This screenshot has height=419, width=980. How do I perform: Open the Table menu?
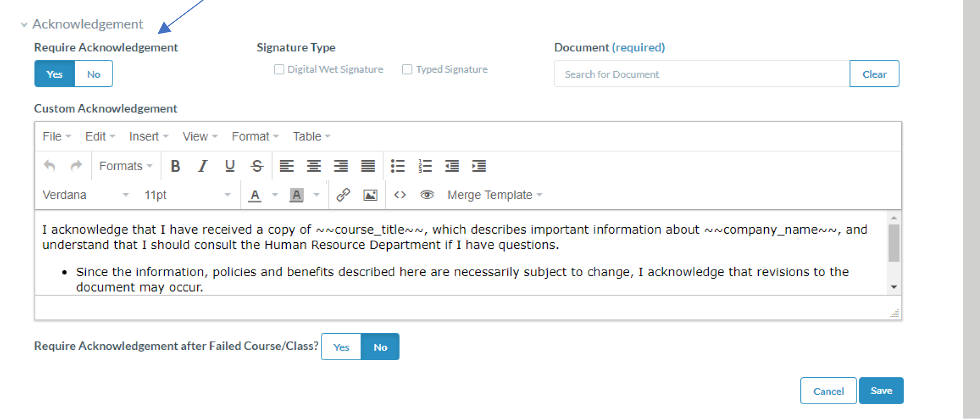(311, 137)
